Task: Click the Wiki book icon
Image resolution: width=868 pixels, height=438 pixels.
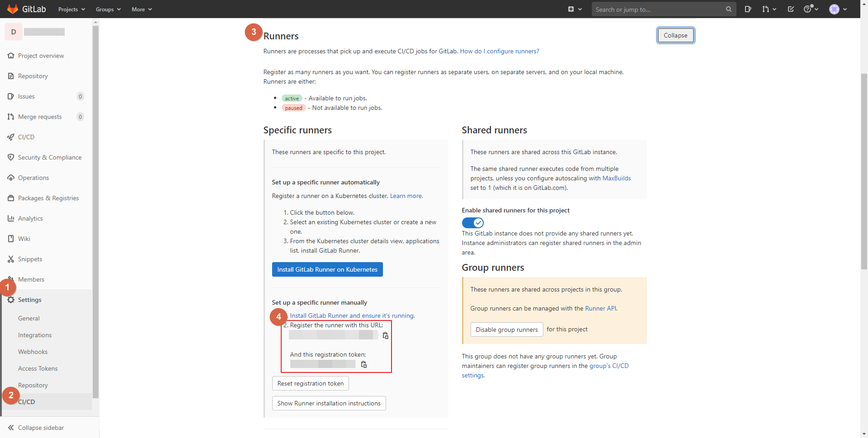Action: click(11, 239)
